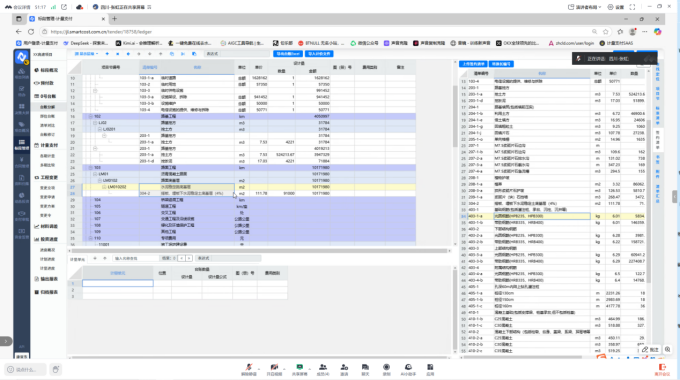Click the horizontal scrollbar under the ledger table
Image resolution: width=680 pixels, height=380 pixels.
point(260,251)
